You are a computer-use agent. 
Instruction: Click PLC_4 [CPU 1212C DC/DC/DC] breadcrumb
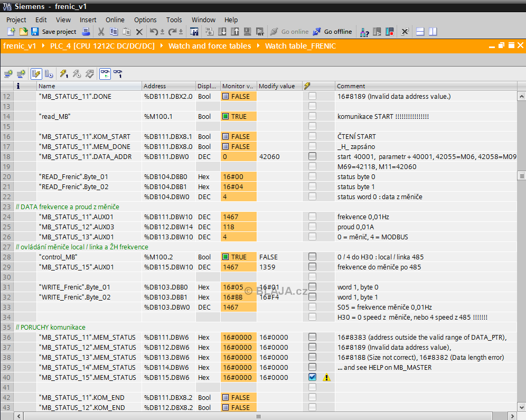pyautogui.click(x=102, y=46)
